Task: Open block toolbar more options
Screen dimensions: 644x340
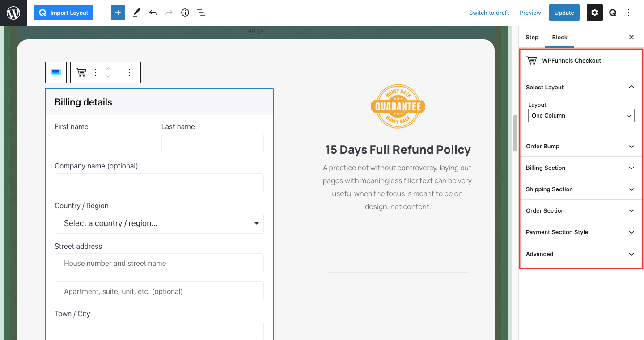Action: click(130, 72)
